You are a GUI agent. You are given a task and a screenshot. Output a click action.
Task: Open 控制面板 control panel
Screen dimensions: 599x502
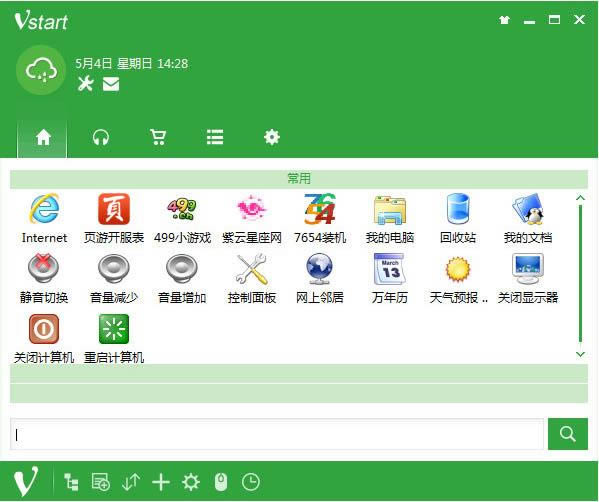click(251, 278)
